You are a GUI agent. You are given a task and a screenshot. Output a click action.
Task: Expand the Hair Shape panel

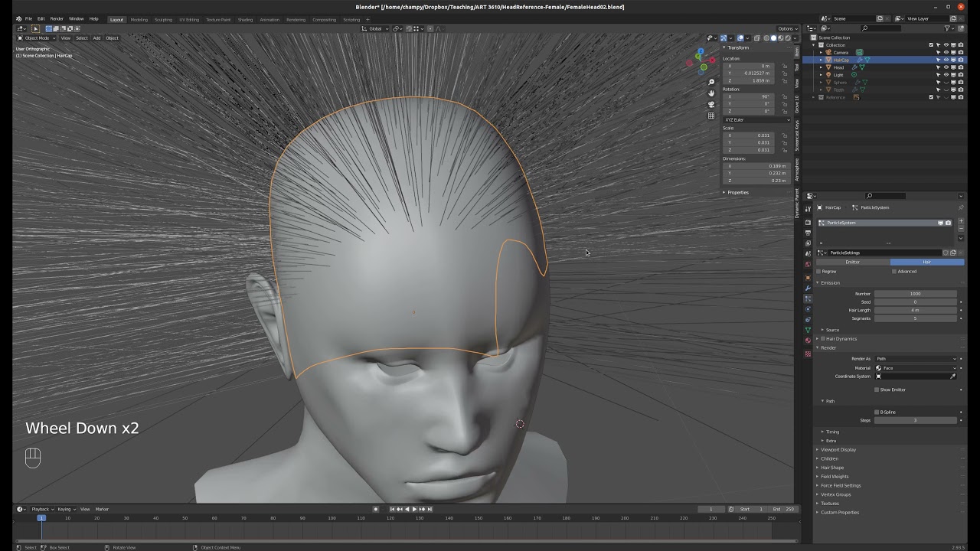pyautogui.click(x=832, y=468)
